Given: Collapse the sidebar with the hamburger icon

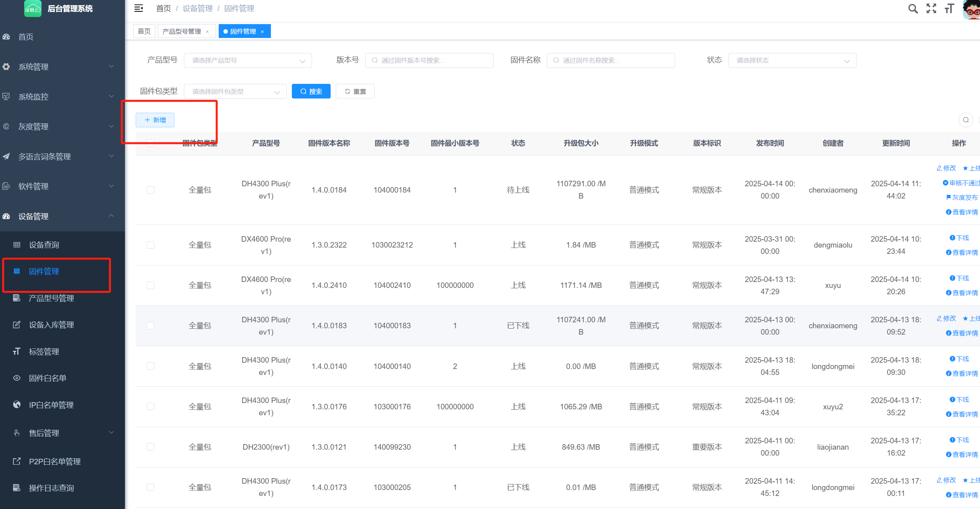Looking at the screenshot, I should [138, 8].
